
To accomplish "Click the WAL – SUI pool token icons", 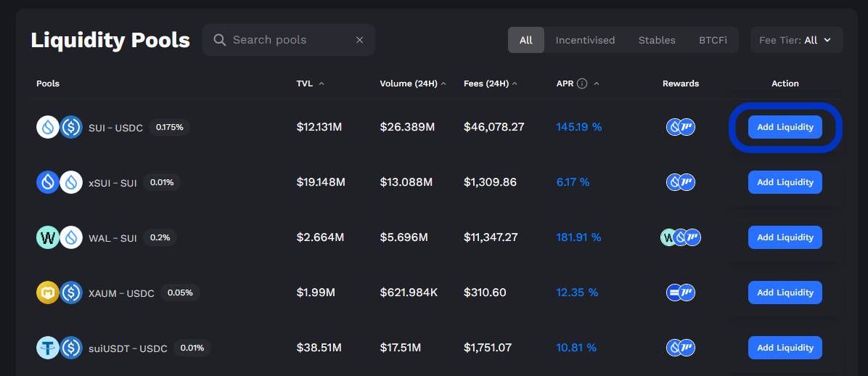I will coord(60,237).
